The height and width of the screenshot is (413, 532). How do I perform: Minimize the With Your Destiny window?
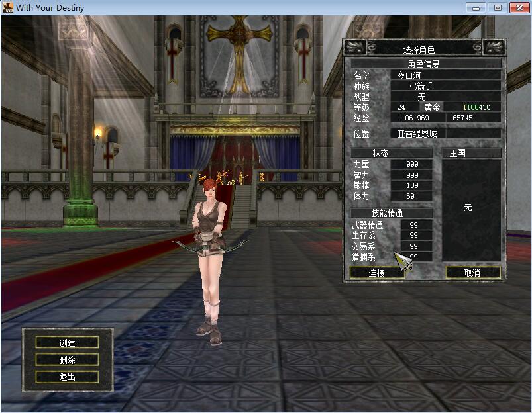click(476, 7)
